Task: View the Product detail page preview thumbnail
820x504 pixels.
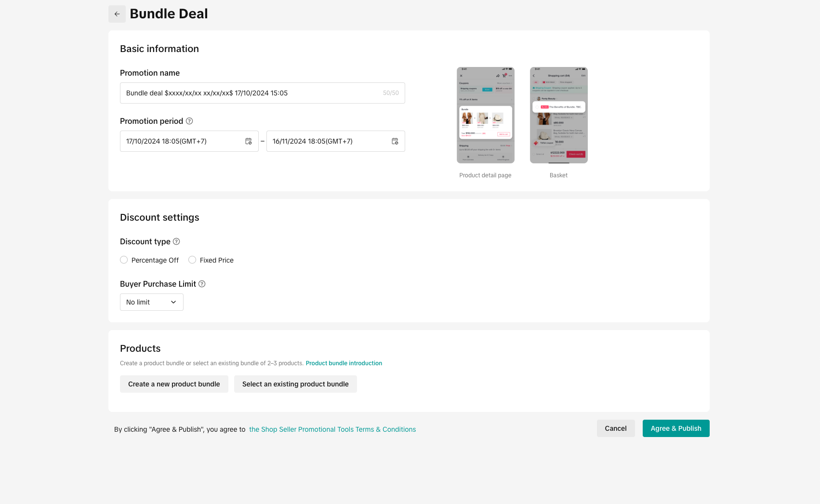Action: pos(485,115)
